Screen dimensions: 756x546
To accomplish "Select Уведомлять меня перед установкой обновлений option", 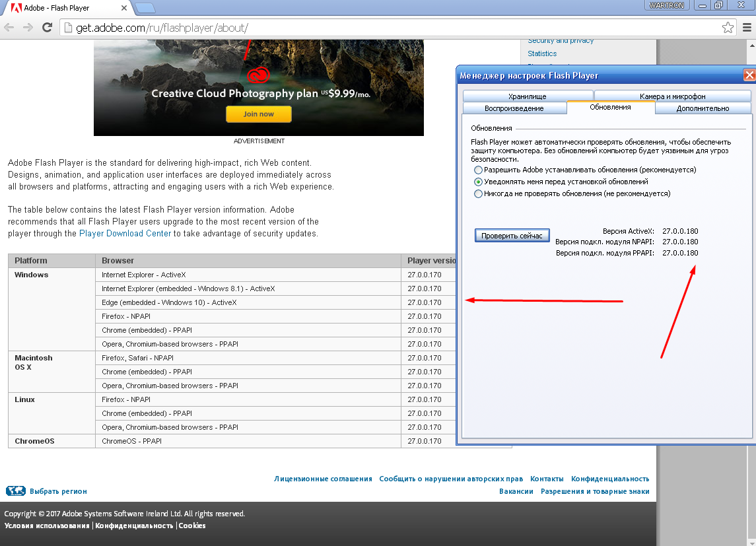I will [478, 182].
